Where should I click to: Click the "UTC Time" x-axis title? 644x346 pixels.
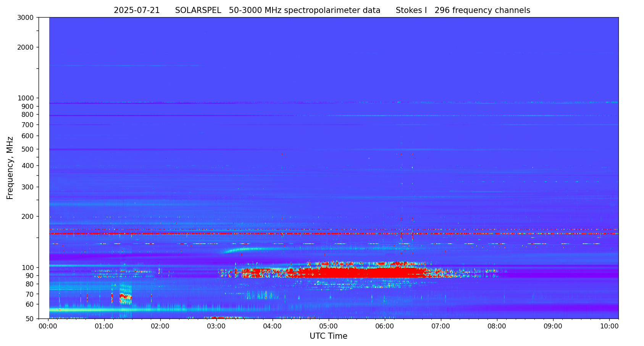pos(328,336)
